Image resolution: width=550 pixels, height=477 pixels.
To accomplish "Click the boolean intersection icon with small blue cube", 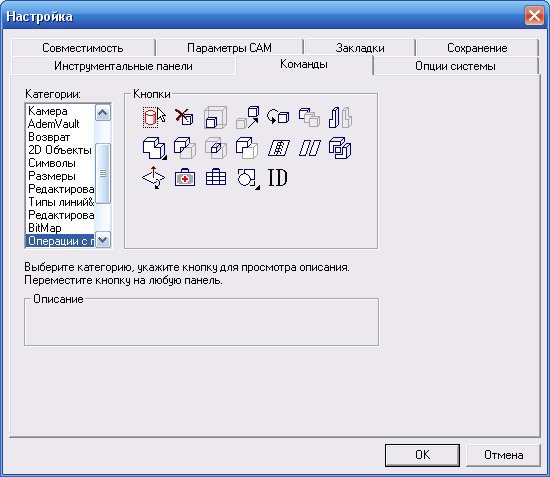I will 216,148.
